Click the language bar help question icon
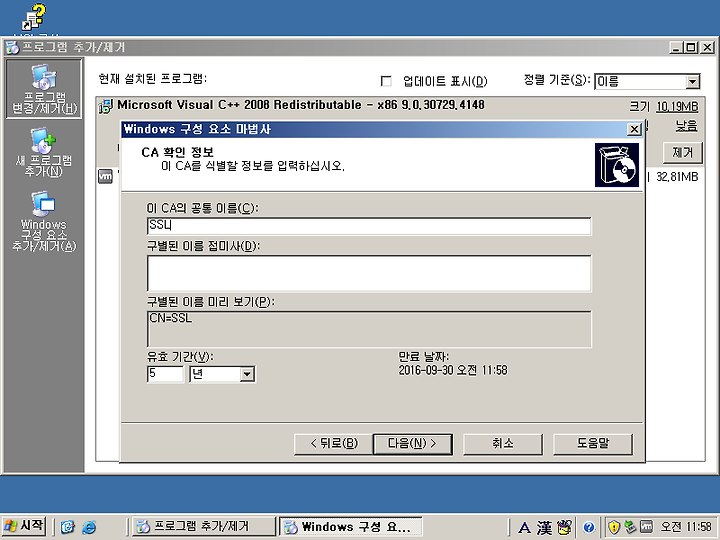Viewport: 720px width, 540px height. point(589,527)
